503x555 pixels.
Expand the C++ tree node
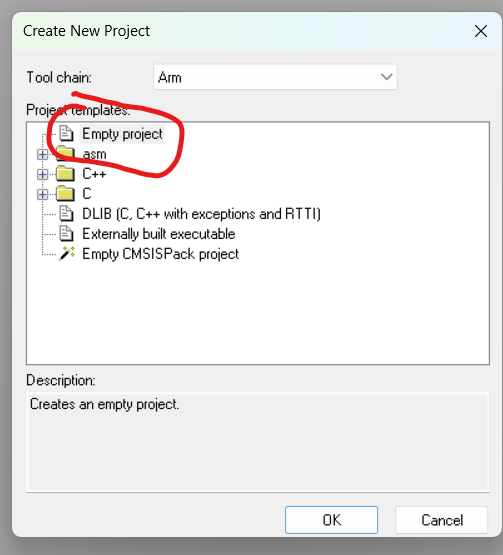42,174
